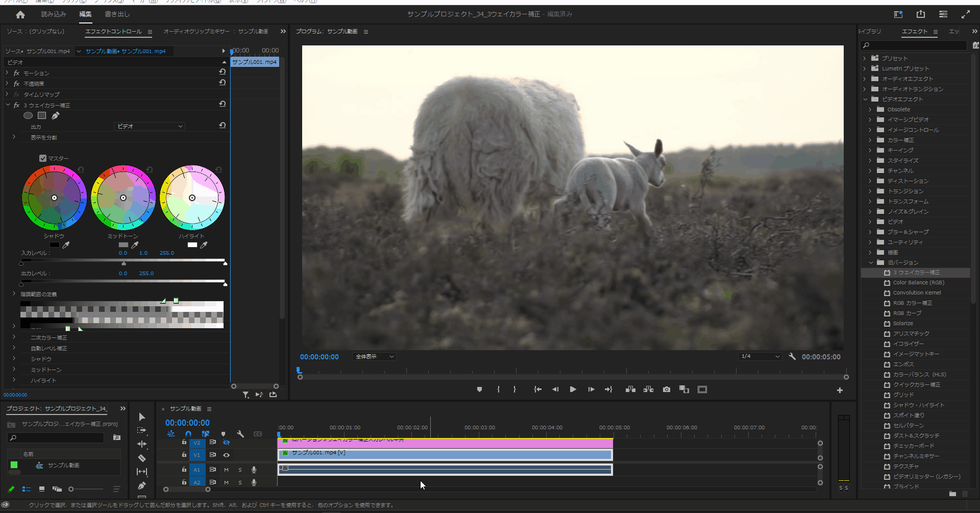Open the Workspaces menu icon
This screenshot has width=980, height=513.
point(943,14)
